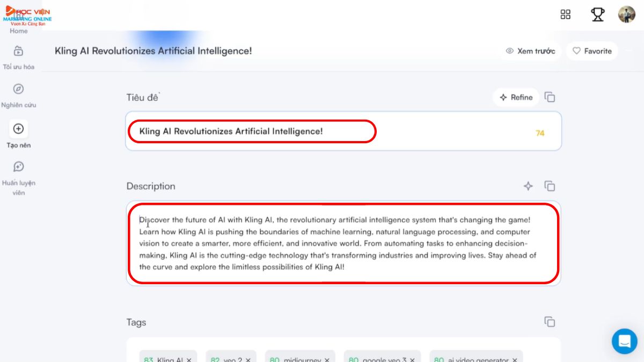The image size is (644, 362).
Task: Open the user profile avatar
Action: [626, 14]
